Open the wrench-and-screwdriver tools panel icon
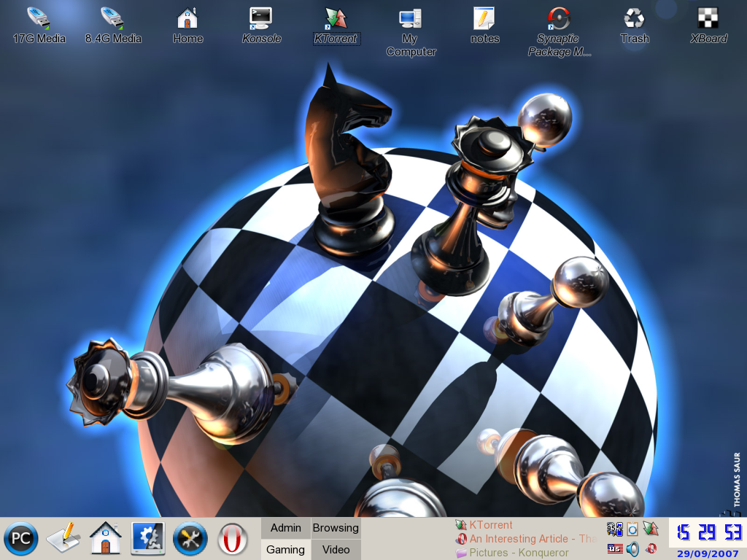This screenshot has width=747, height=560. pyautogui.click(x=190, y=539)
